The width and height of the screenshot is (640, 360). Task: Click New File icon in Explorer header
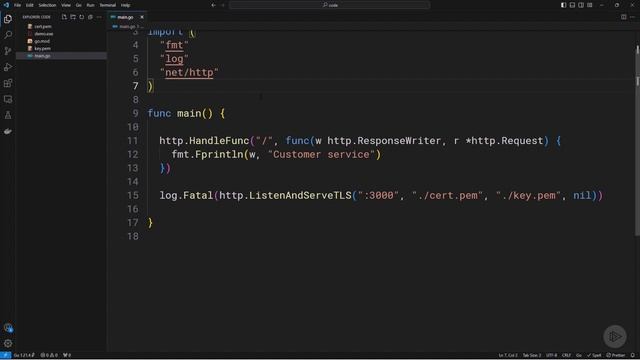click(64, 17)
